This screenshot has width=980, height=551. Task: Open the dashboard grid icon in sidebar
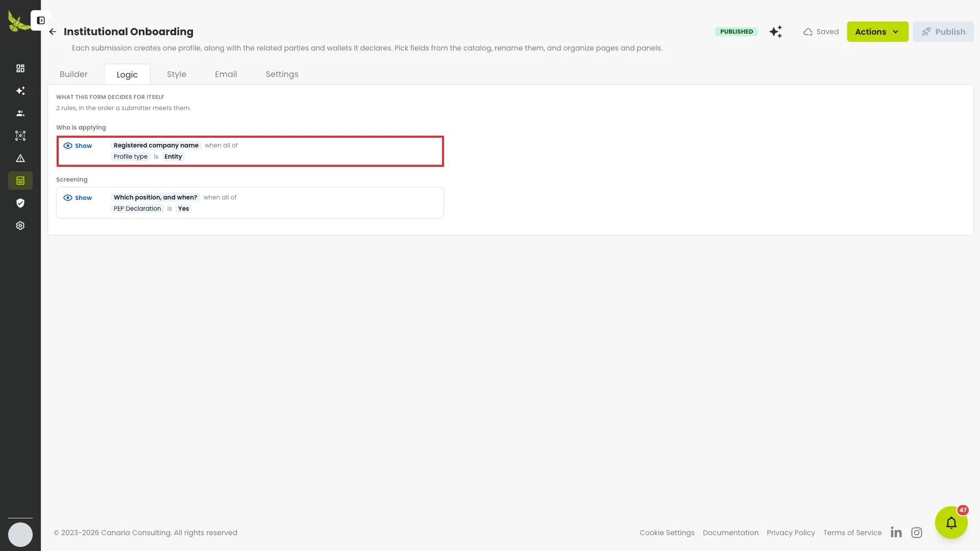pyautogui.click(x=20, y=68)
